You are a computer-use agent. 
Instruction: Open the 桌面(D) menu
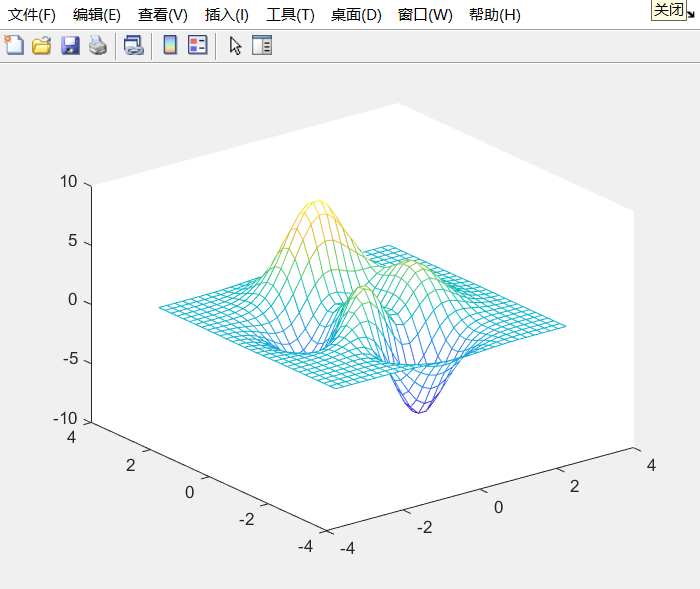click(x=356, y=15)
